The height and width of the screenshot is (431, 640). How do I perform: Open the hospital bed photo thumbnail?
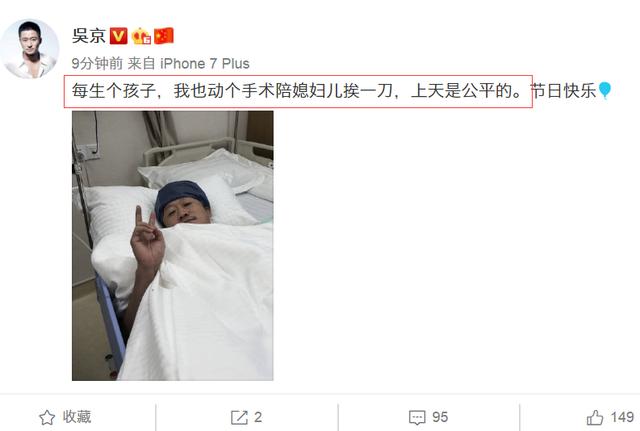173,246
